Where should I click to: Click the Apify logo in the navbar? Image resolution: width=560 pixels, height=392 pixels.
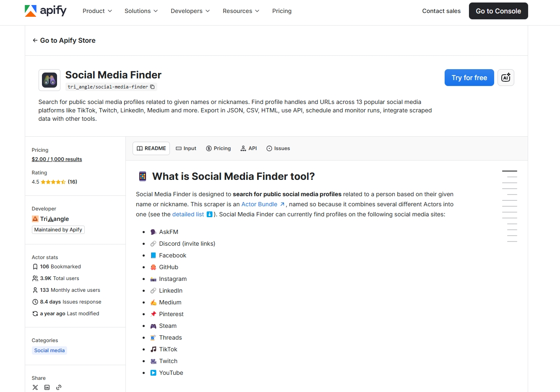point(46,11)
